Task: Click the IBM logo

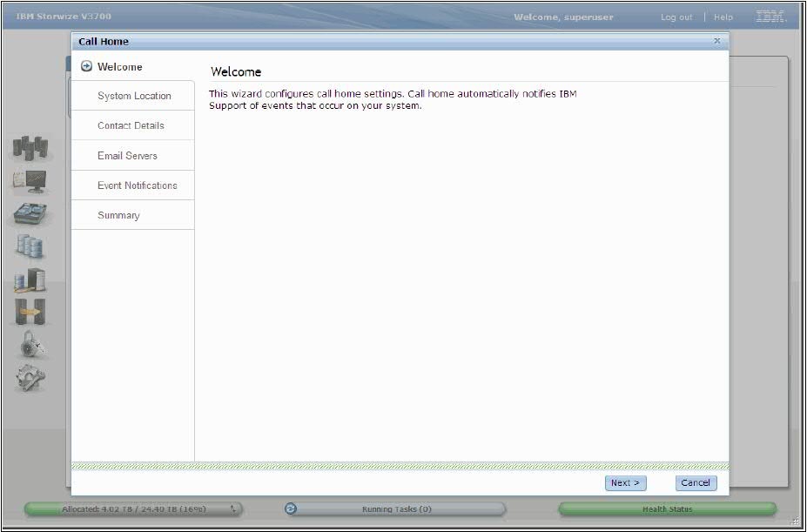Action: pos(770,17)
